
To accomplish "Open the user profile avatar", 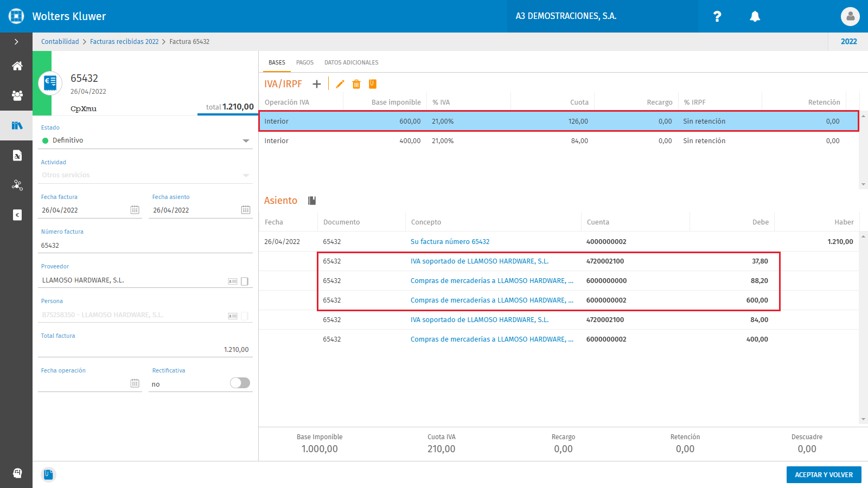I will tap(850, 16).
